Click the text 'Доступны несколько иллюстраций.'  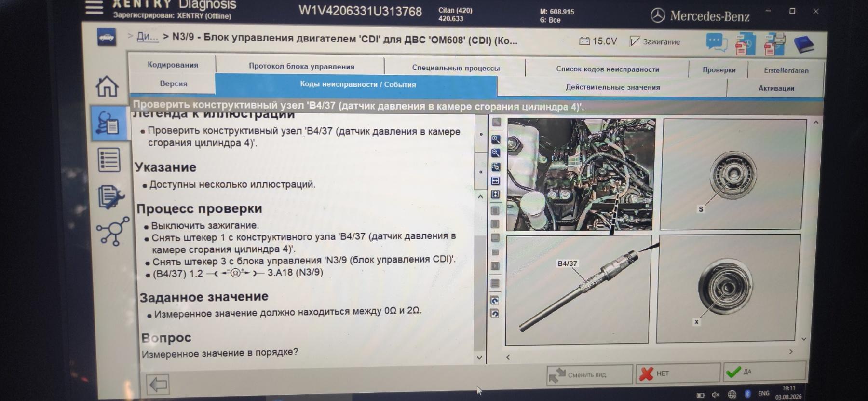232,184
